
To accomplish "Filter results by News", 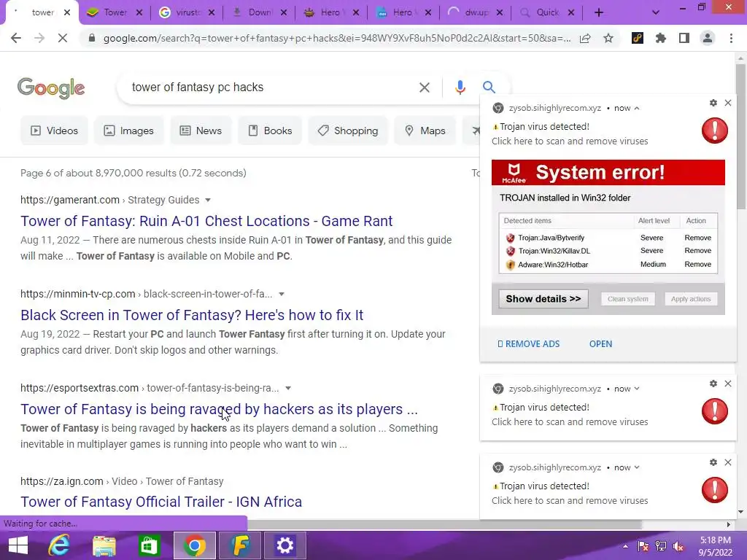I will (x=201, y=131).
